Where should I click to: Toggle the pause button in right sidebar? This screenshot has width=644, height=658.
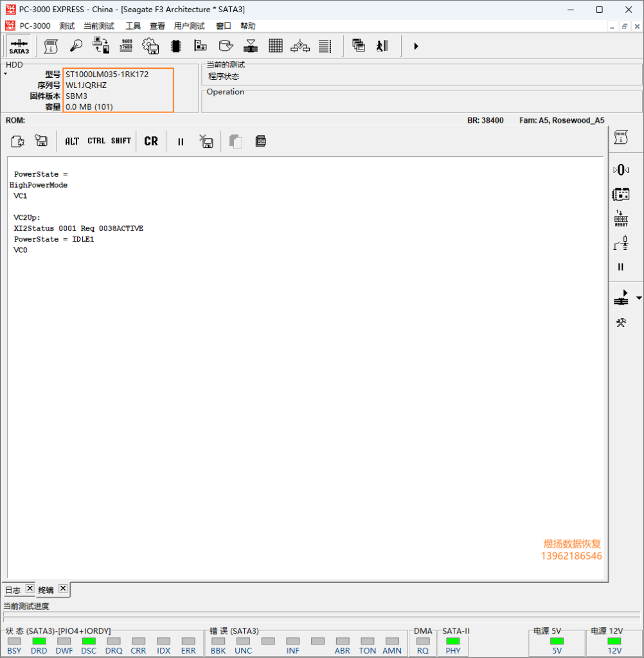tap(620, 267)
